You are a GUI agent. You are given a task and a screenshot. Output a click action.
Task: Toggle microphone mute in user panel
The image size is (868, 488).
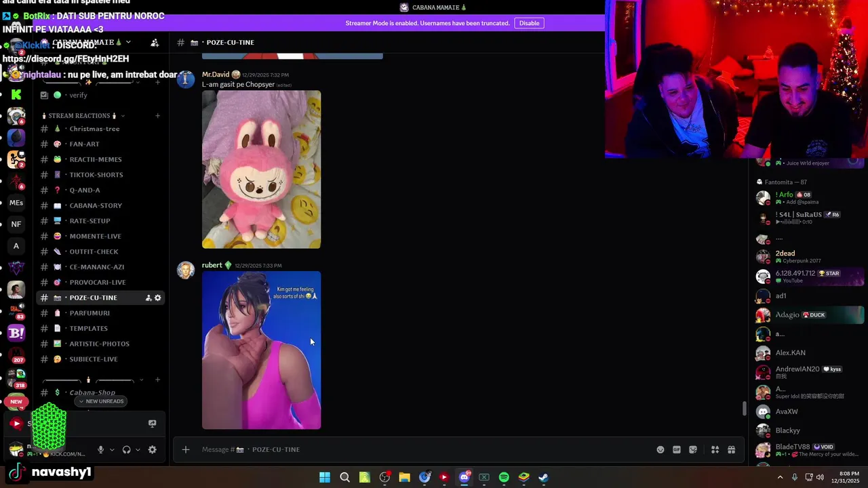[100, 449]
